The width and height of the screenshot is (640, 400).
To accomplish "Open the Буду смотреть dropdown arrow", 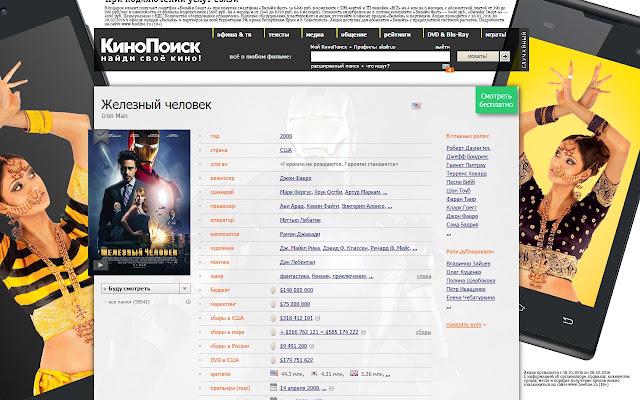I will pos(184,288).
